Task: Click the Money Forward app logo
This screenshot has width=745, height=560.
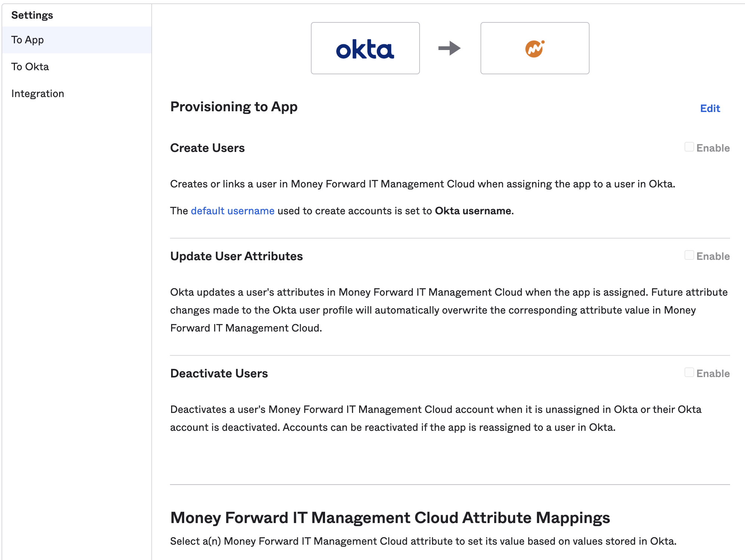Action: click(535, 48)
